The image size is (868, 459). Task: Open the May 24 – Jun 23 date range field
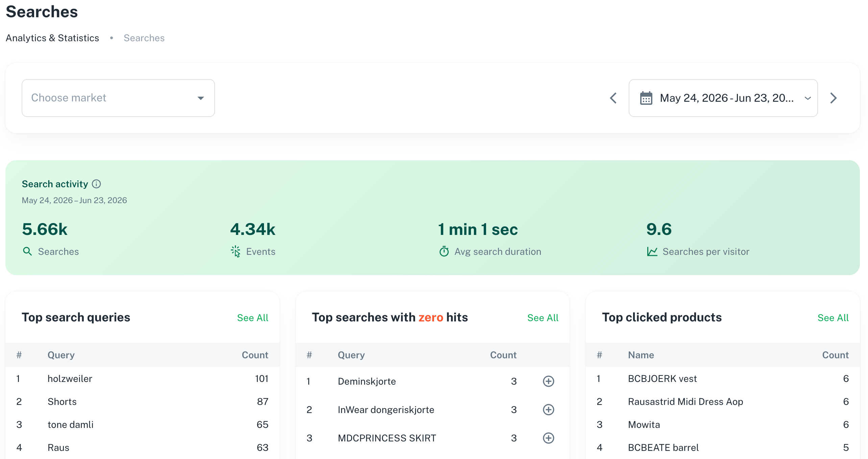(723, 98)
